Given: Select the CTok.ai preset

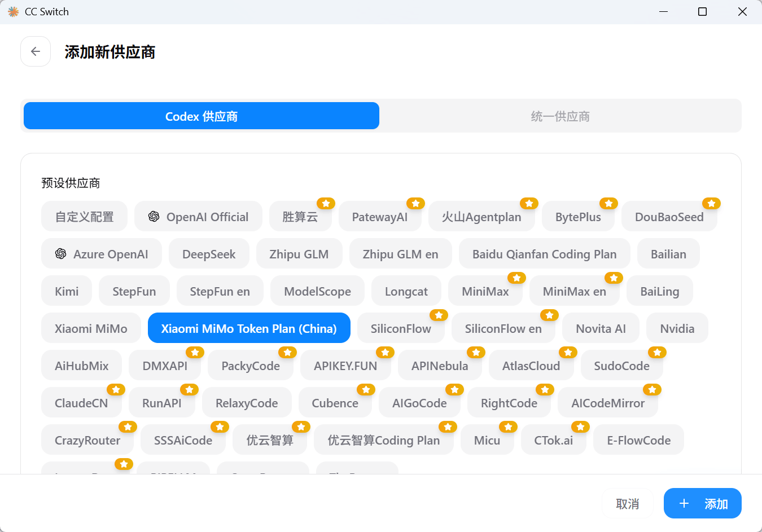Looking at the screenshot, I should (554, 440).
